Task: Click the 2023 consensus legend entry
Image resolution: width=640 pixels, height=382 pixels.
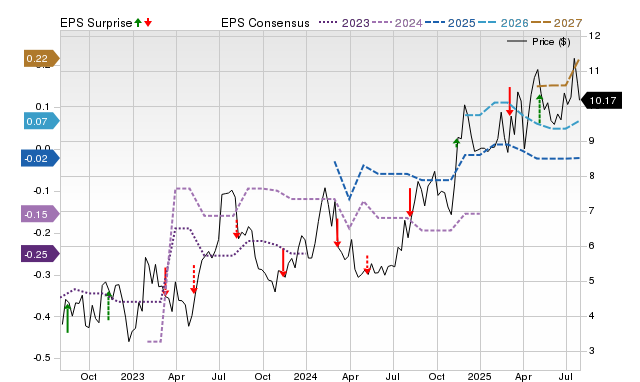Action: (344, 23)
